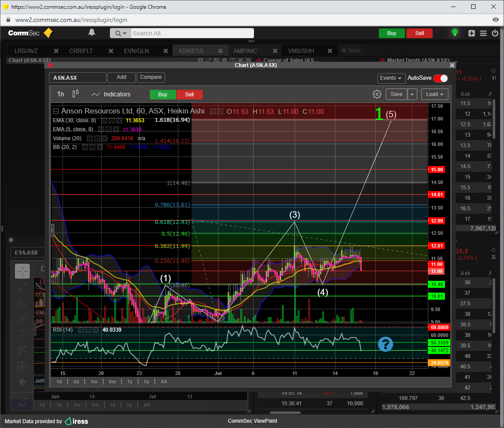This screenshot has width=504, height=428.
Task: Select the pitchfork channel tool in ESS chart
Action: pos(22,303)
